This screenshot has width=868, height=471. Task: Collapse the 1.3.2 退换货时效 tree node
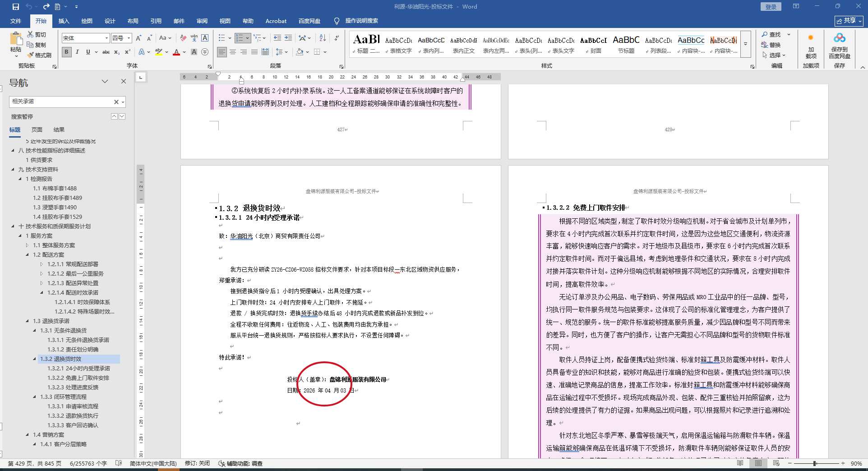click(x=34, y=359)
